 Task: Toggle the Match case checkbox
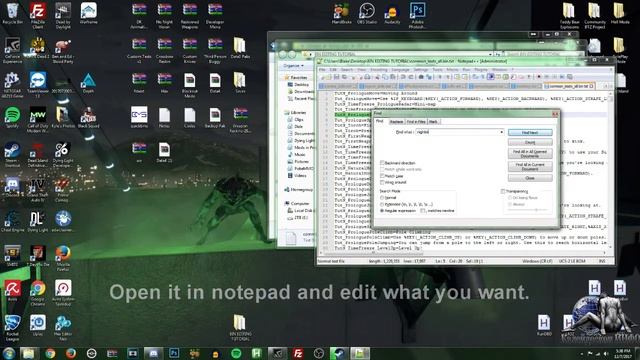(x=391, y=176)
